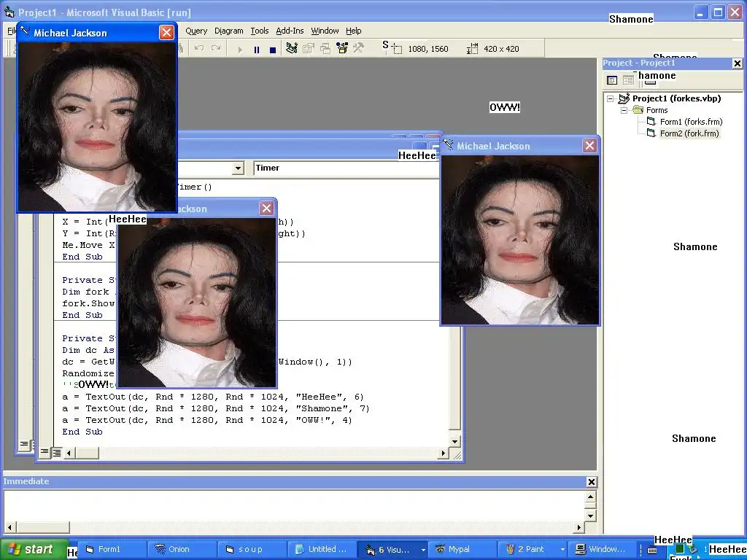Click the Redo toolbar icon

(216, 49)
